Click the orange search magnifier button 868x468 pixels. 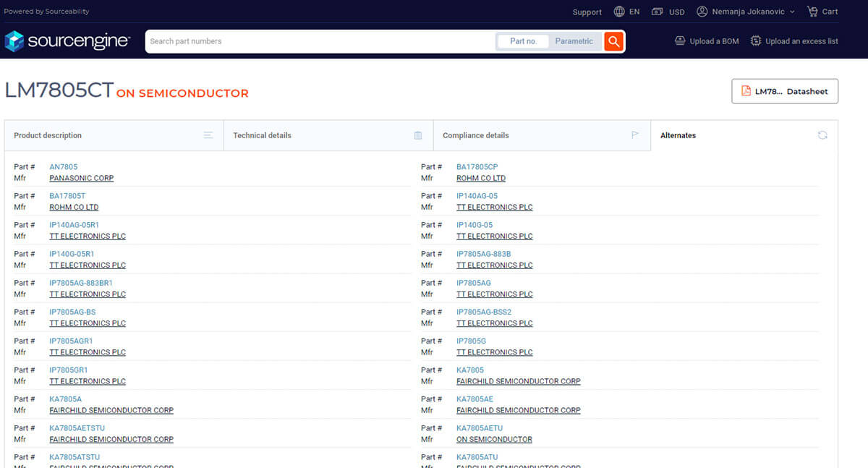point(614,41)
